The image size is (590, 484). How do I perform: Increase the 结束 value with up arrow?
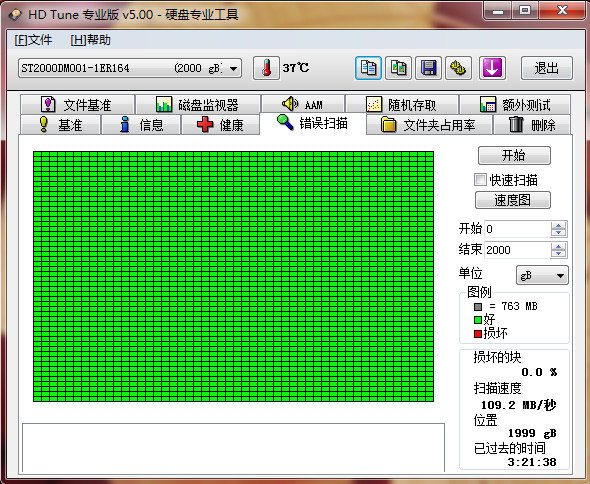pyautogui.click(x=558, y=247)
